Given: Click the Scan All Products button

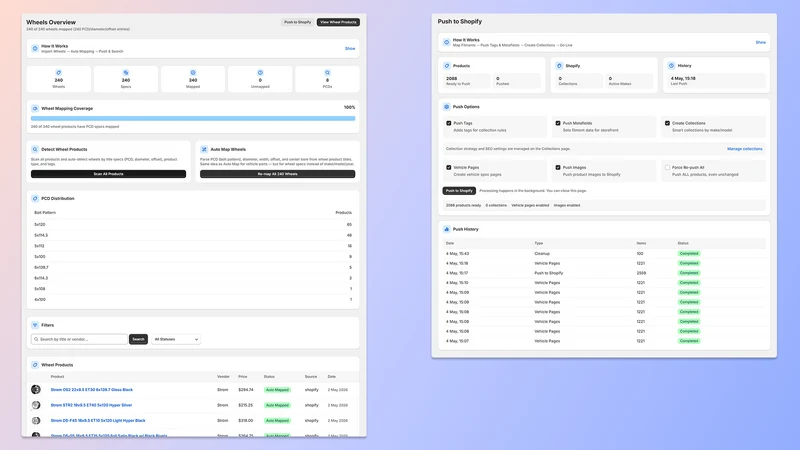Looking at the screenshot, I should (108, 174).
